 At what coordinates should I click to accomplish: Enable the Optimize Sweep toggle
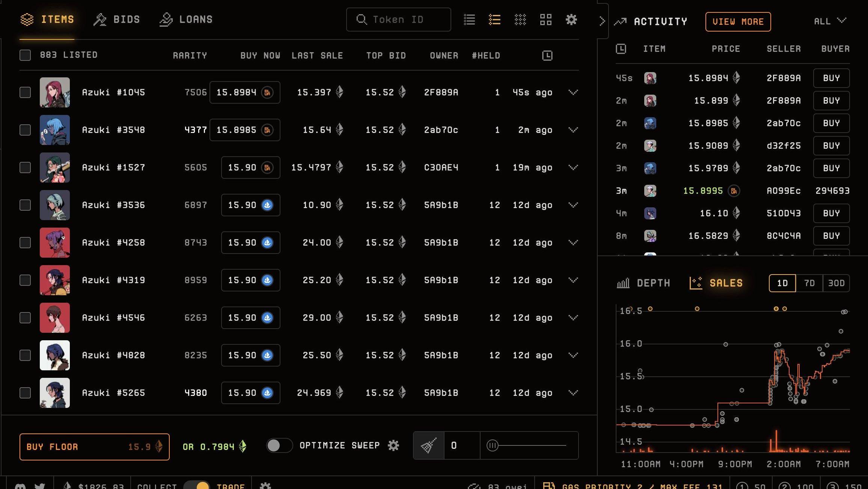point(279,445)
